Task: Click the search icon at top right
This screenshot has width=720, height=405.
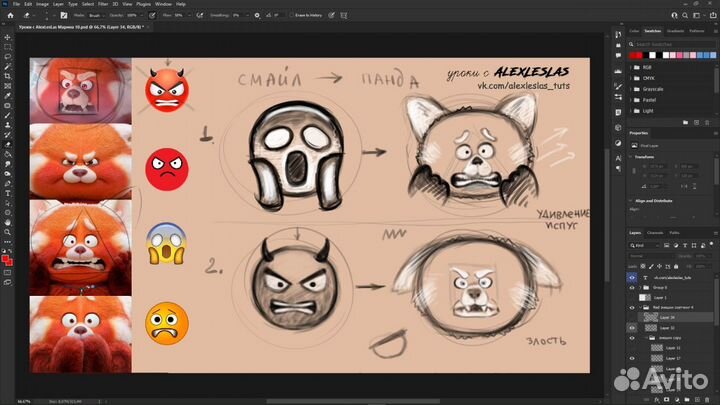Action: (685, 15)
